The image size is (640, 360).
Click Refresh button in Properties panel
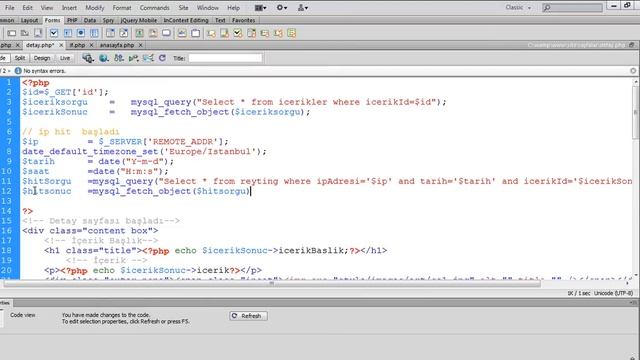[x=248, y=316]
